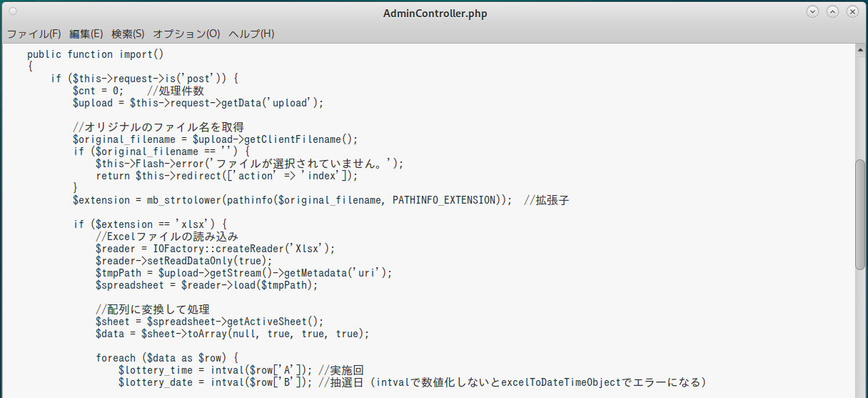
Task: Click the 'foreach ($data as $row)' line
Action: click(x=171, y=358)
